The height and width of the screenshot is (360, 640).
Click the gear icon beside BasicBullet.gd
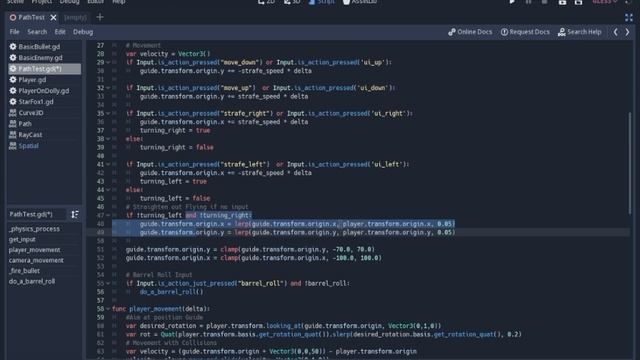pos(13,47)
